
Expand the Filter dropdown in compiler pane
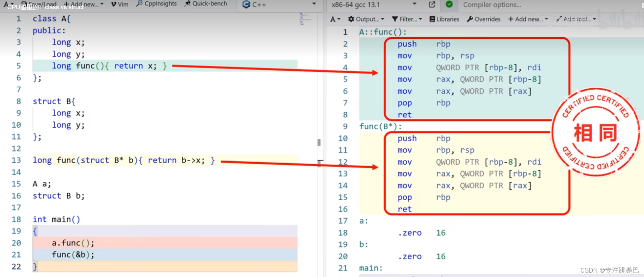pos(407,19)
